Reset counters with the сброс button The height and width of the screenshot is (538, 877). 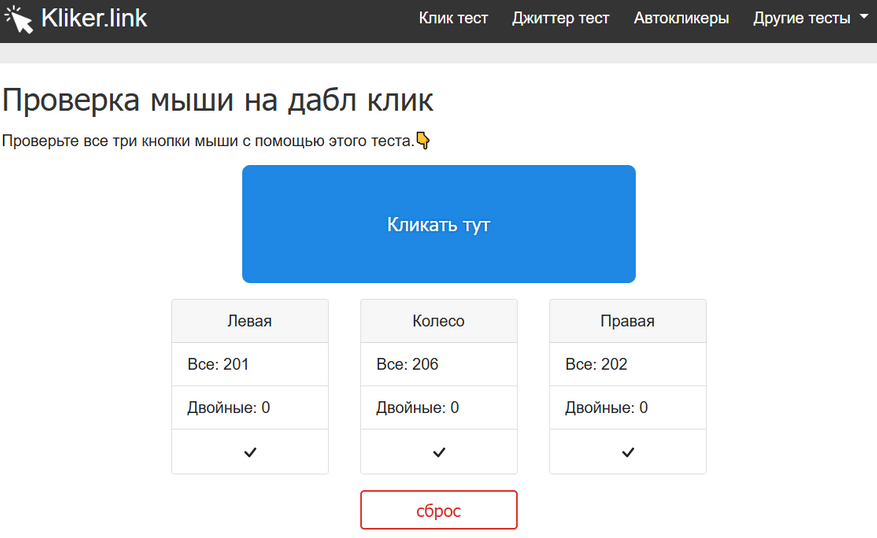[439, 510]
